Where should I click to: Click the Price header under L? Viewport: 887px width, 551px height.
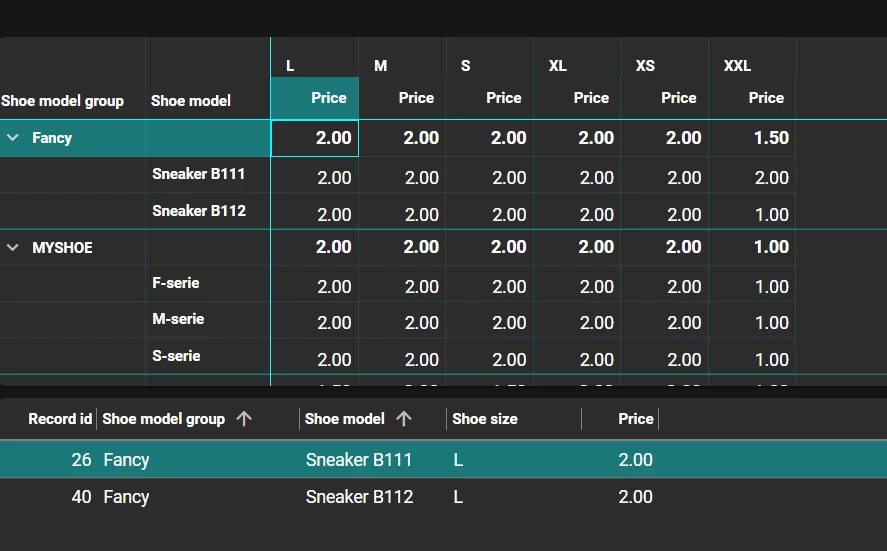328,98
